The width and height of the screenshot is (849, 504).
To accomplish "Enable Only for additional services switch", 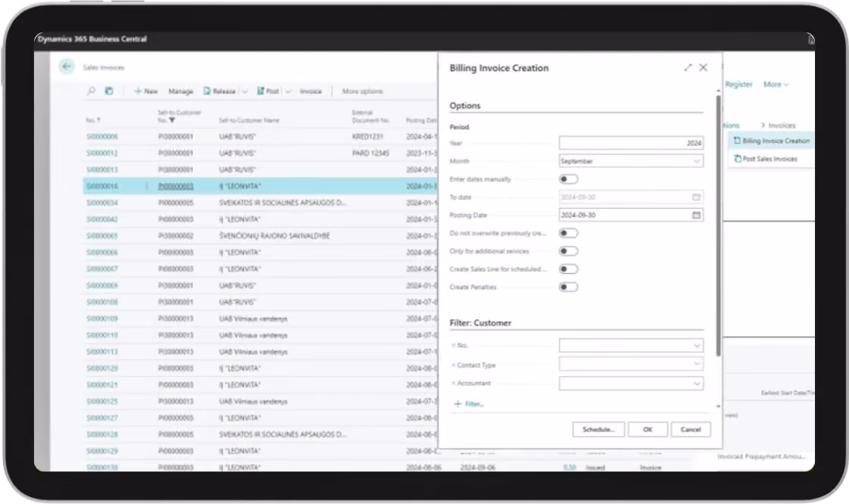I will (x=568, y=251).
